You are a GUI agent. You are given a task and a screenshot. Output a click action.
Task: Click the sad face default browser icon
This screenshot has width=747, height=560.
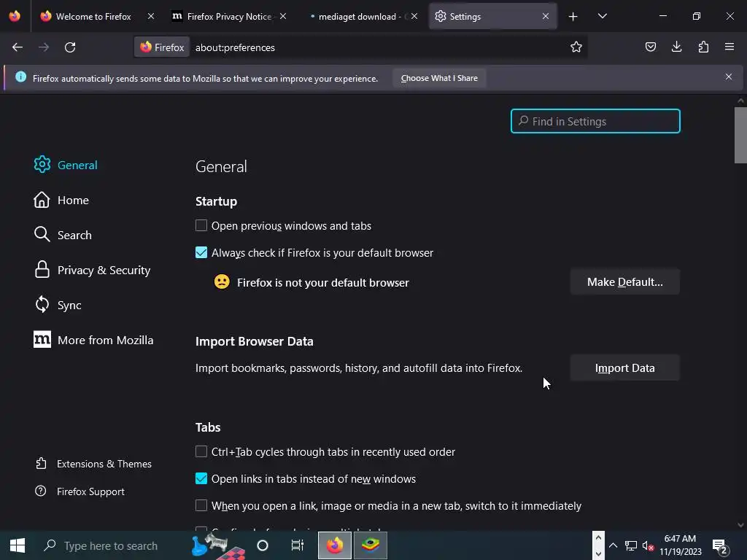[x=222, y=282]
